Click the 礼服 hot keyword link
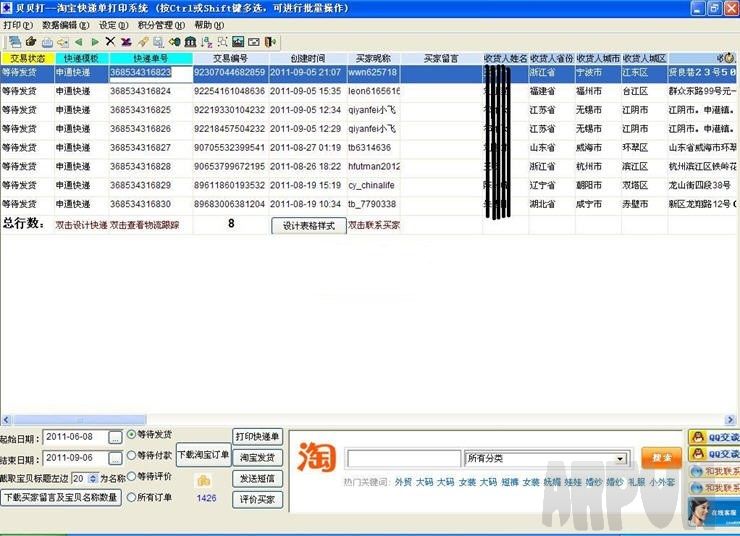Image resolution: width=740 pixels, height=536 pixels. tap(637, 482)
